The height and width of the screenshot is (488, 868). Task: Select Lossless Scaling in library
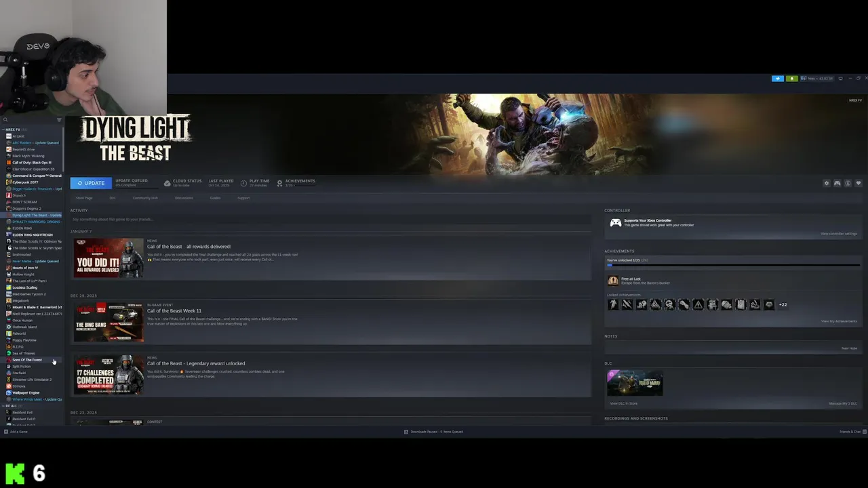coord(24,287)
